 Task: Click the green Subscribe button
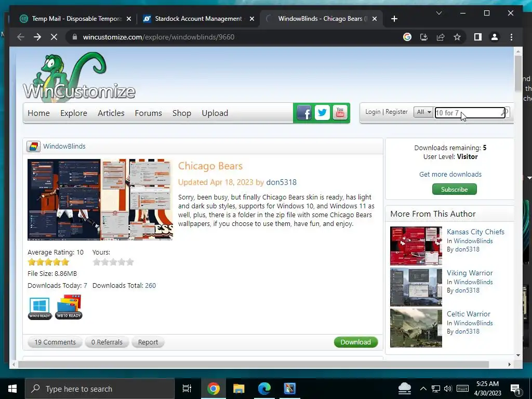pyautogui.click(x=454, y=189)
